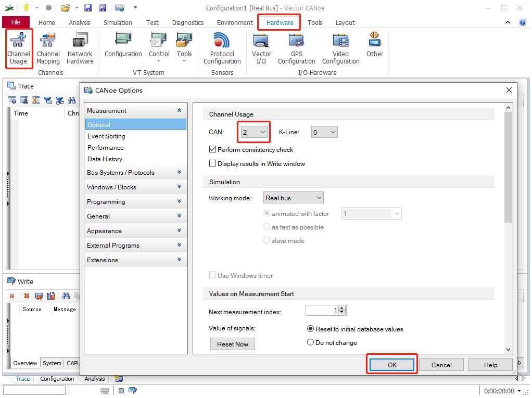
Task: Click the stop measurement circle icon
Action: coord(48,7)
